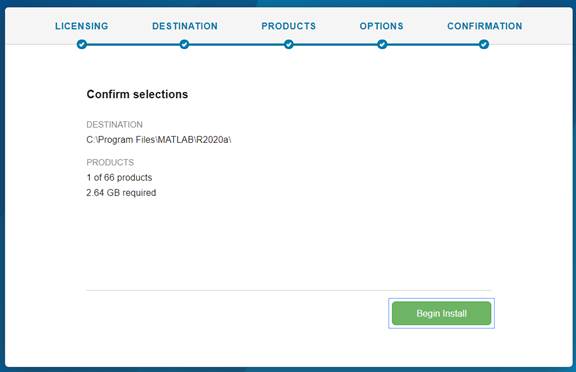Go to the PRODUCTS step label
Screen dimensions: 576x372
[x=288, y=26]
